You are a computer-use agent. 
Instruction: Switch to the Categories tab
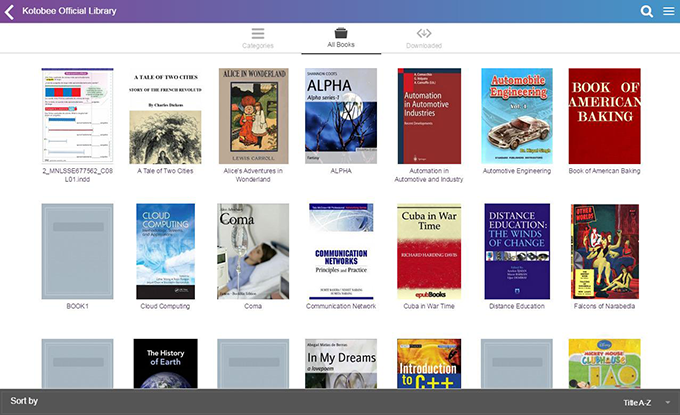[257, 45]
